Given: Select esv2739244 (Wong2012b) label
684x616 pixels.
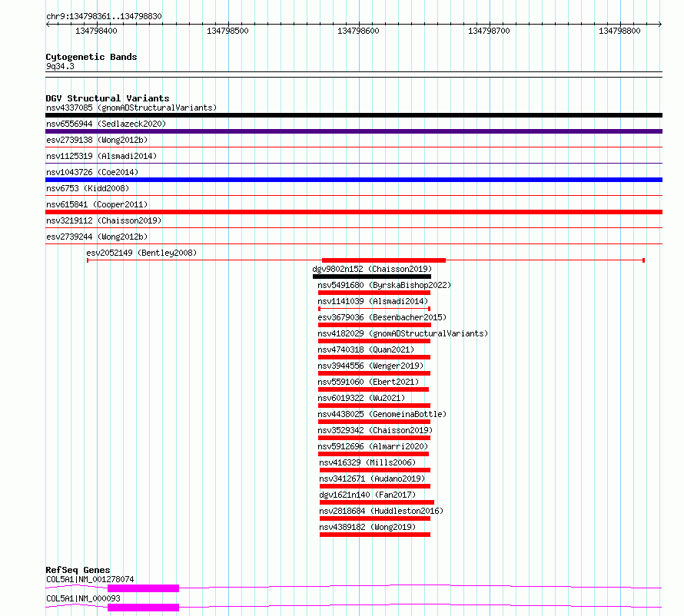Looking at the screenshot, I should click(x=97, y=237).
